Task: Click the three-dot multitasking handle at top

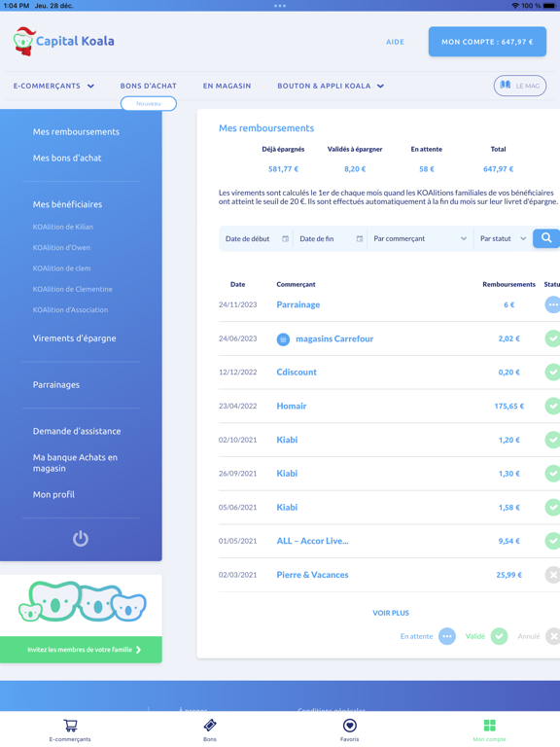Action: 280,6
